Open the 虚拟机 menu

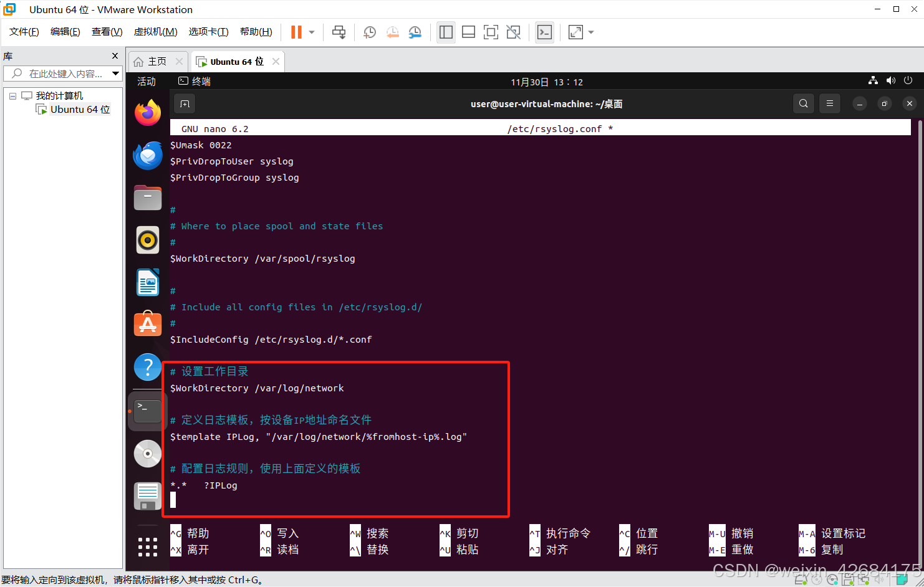[155, 32]
